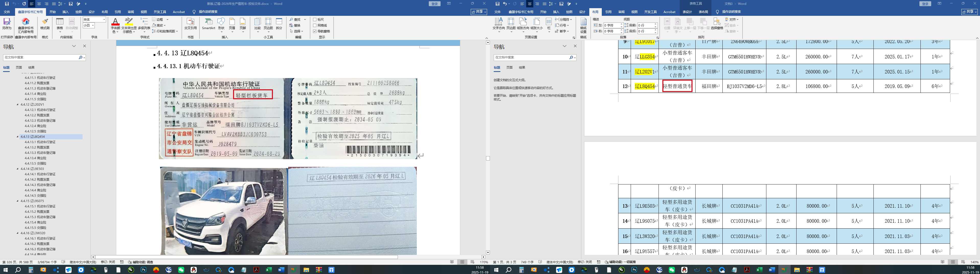This screenshot has height=274, width=980.
Task: Close left Word navigation pane
Action: (85, 46)
